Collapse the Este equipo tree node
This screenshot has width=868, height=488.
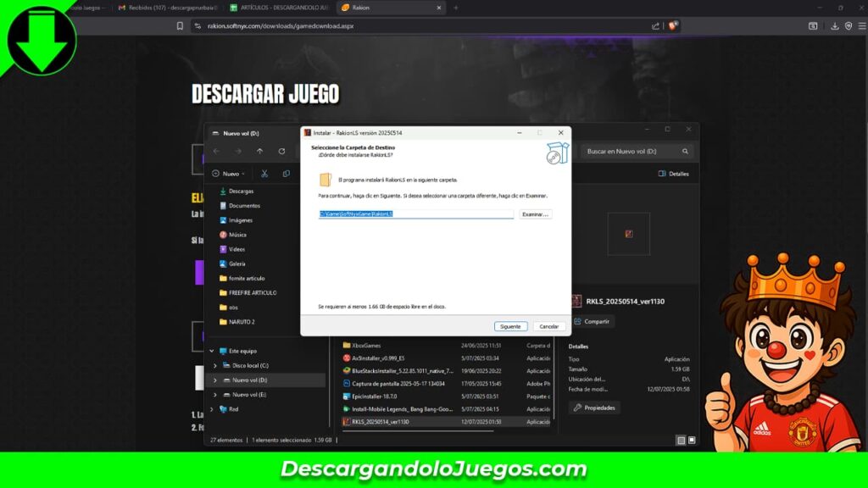(212, 351)
